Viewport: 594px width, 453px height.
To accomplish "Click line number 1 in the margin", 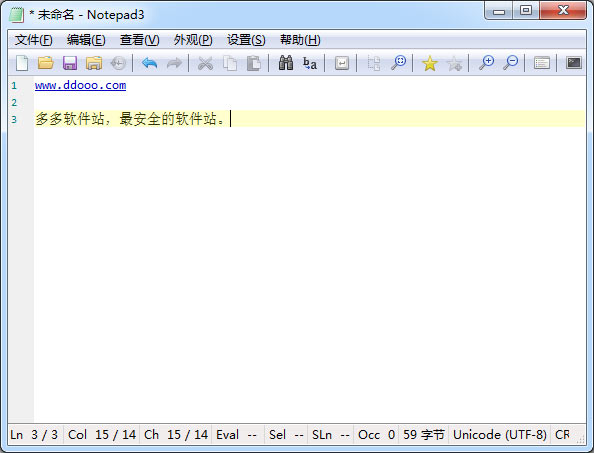I will click(x=14, y=86).
